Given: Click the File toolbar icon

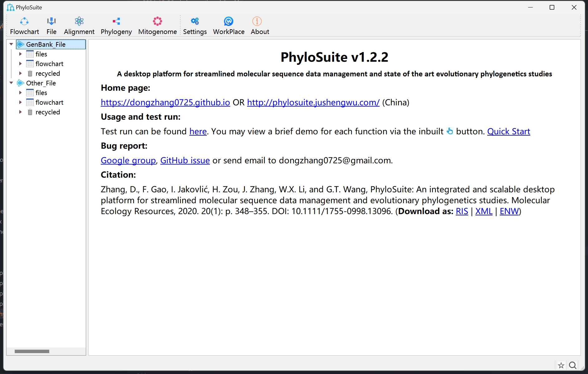Looking at the screenshot, I should (x=51, y=22).
